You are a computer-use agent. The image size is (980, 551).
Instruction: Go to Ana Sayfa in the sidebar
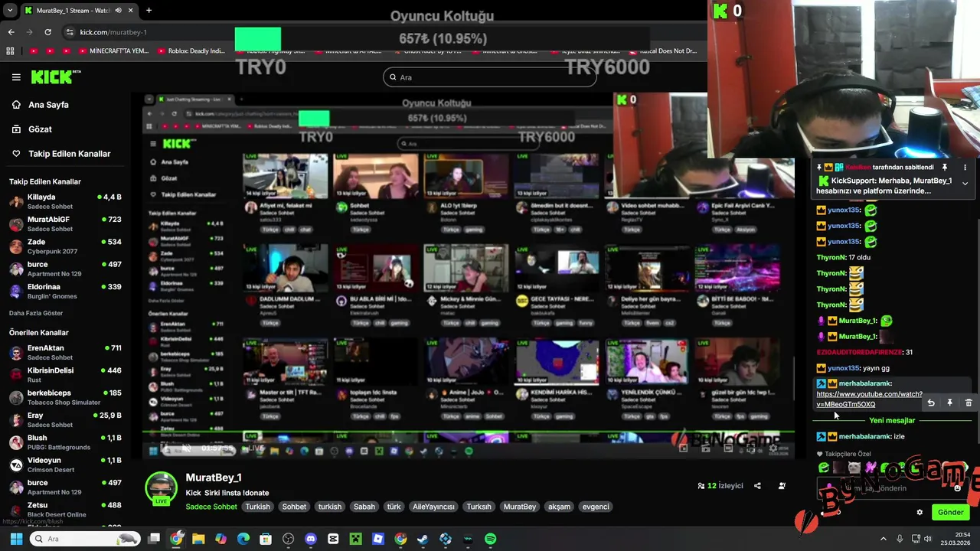[48, 105]
